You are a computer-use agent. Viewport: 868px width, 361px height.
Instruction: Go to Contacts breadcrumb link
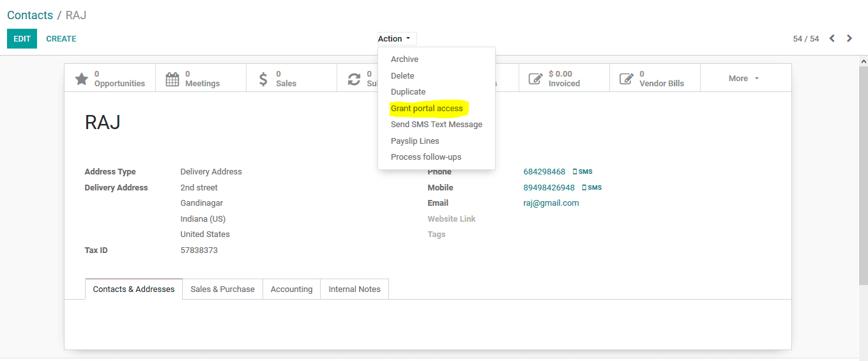coord(30,15)
